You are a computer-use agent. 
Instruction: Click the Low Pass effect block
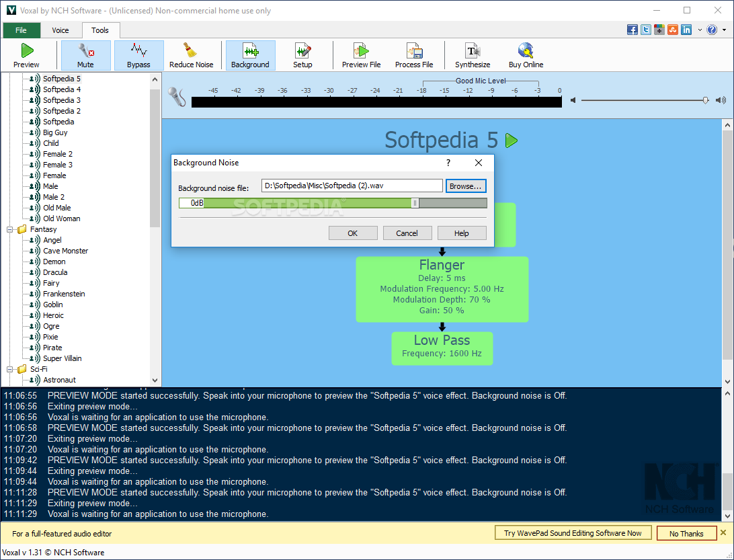coord(442,348)
